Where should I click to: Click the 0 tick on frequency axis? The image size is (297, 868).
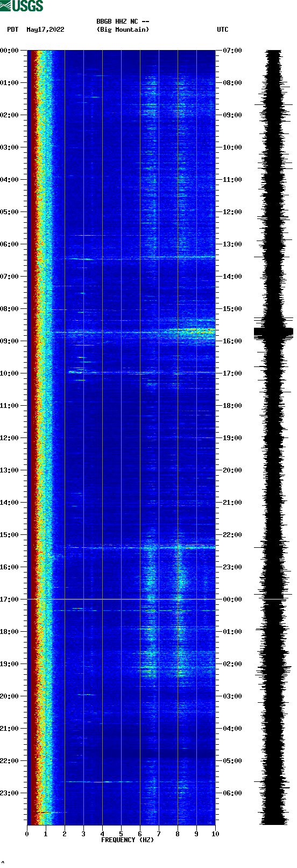(27, 834)
